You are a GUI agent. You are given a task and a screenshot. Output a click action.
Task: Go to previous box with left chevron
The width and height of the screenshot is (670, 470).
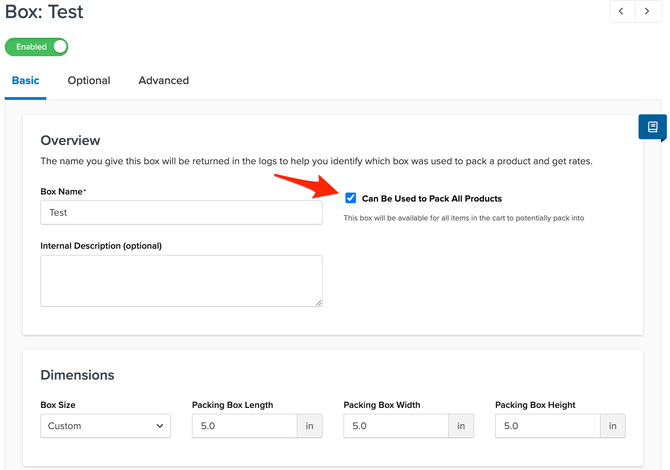[x=622, y=11]
